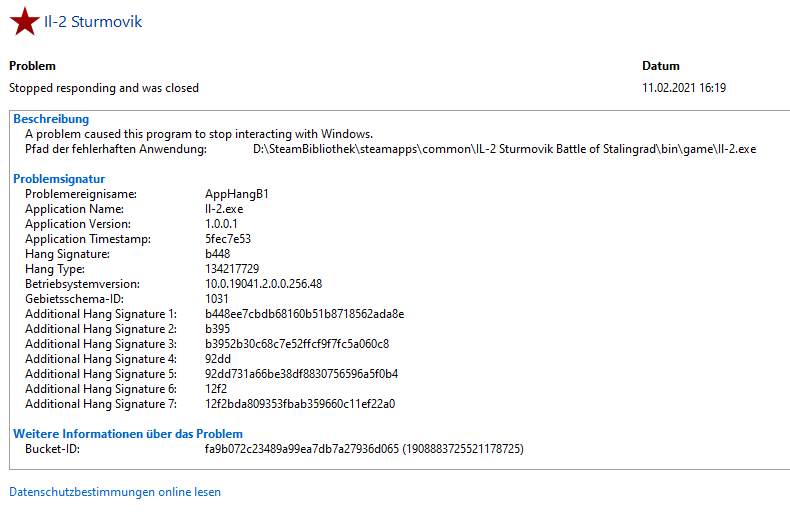Open the Datenschutzbestimmungen online lesen link

point(115,492)
